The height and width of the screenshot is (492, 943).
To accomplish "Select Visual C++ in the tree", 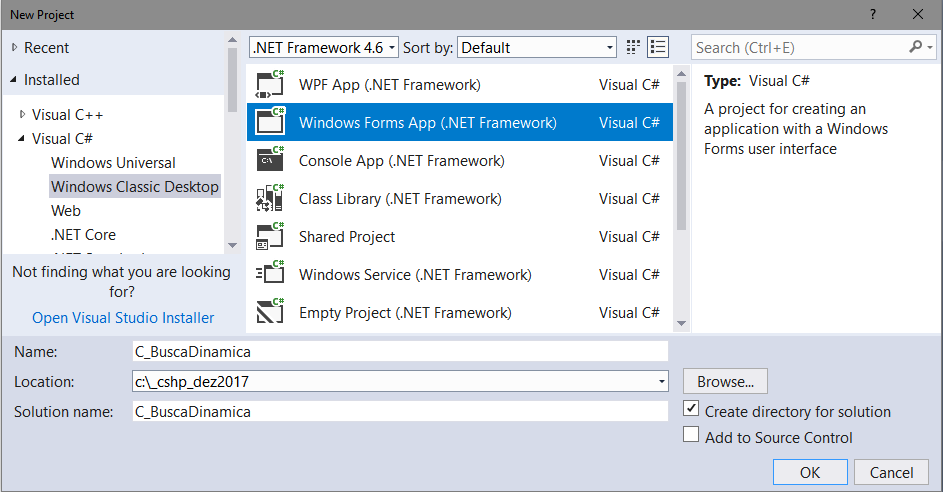I will tap(67, 114).
